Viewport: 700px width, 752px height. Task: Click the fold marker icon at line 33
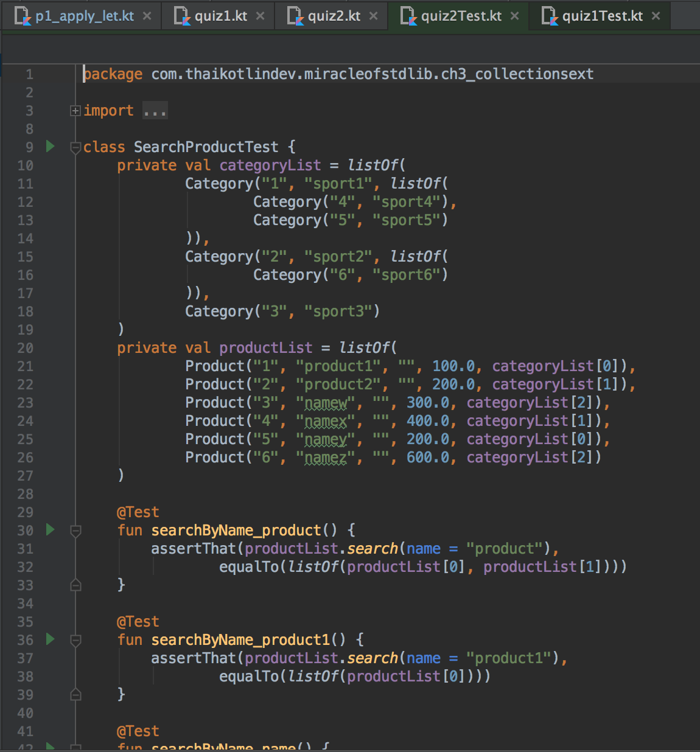pyautogui.click(x=75, y=585)
